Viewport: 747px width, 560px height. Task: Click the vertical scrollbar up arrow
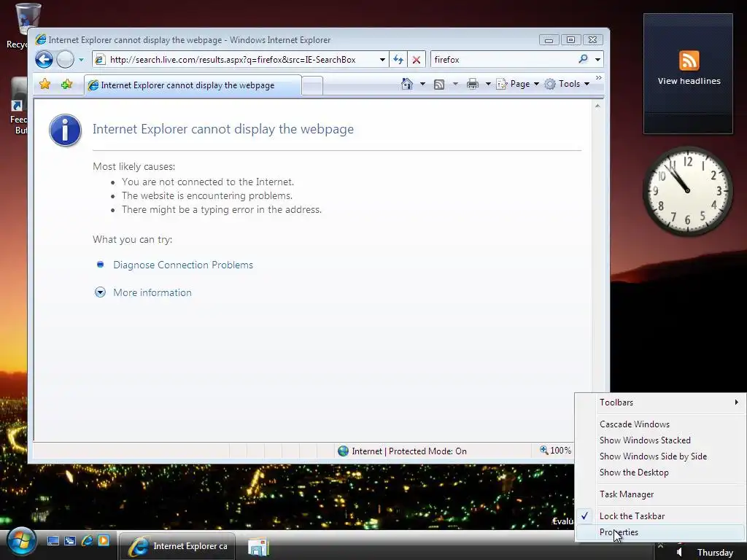[x=597, y=106]
